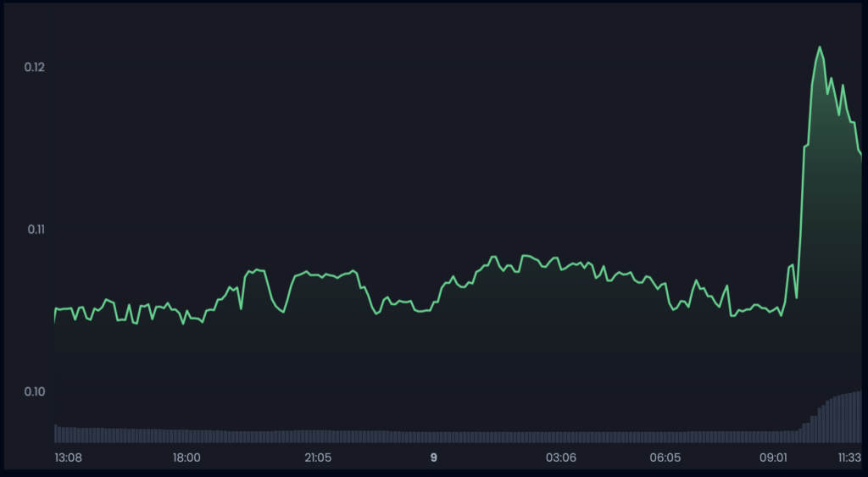Select the 11:33 time axis label
Viewport: 868px width, 477px height.
coord(849,458)
